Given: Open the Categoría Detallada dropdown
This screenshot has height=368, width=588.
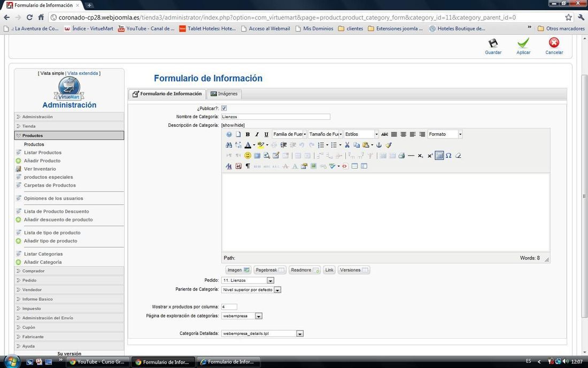Looking at the screenshot, I should tap(262, 333).
